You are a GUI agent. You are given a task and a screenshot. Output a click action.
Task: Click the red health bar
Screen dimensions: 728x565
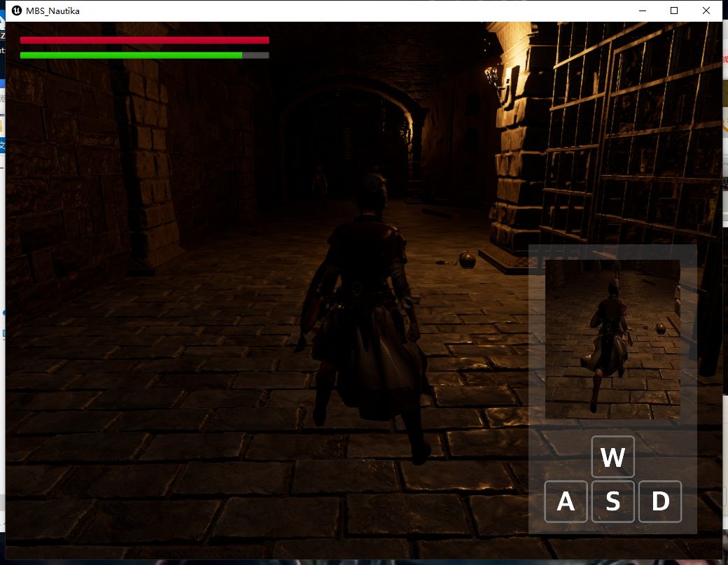click(x=144, y=41)
